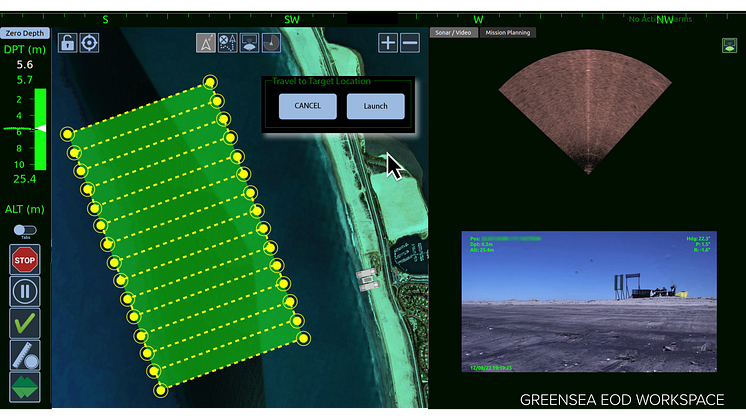
Task: Open the ruler measurement tool
Action: coord(25,355)
